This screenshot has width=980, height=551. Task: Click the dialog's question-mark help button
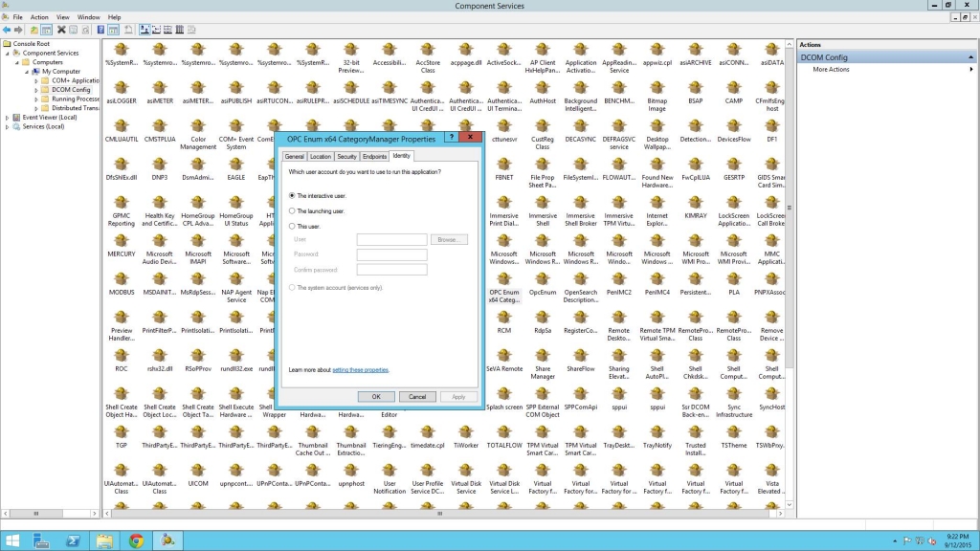click(452, 137)
